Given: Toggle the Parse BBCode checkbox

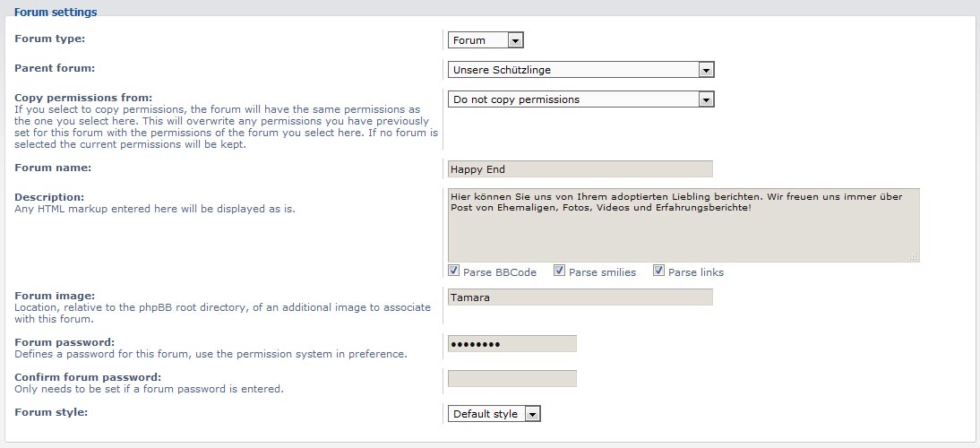Looking at the screenshot, I should tap(454, 271).
